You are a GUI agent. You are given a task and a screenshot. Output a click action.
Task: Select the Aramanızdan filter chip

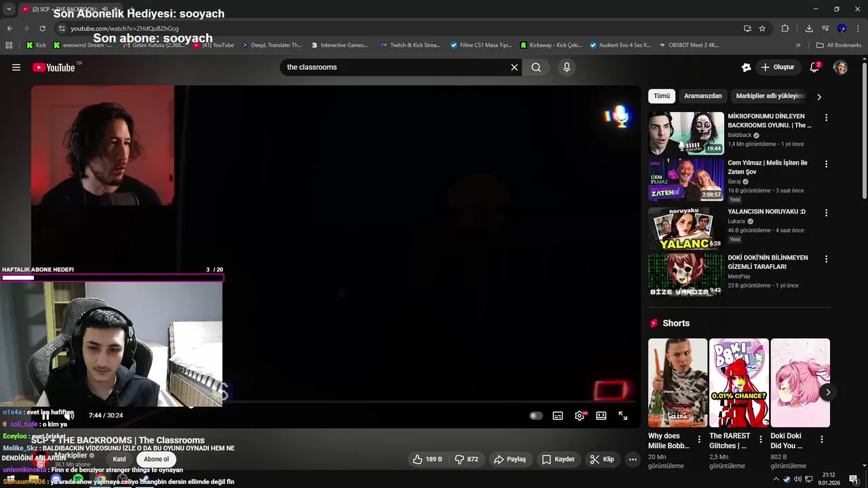(703, 96)
